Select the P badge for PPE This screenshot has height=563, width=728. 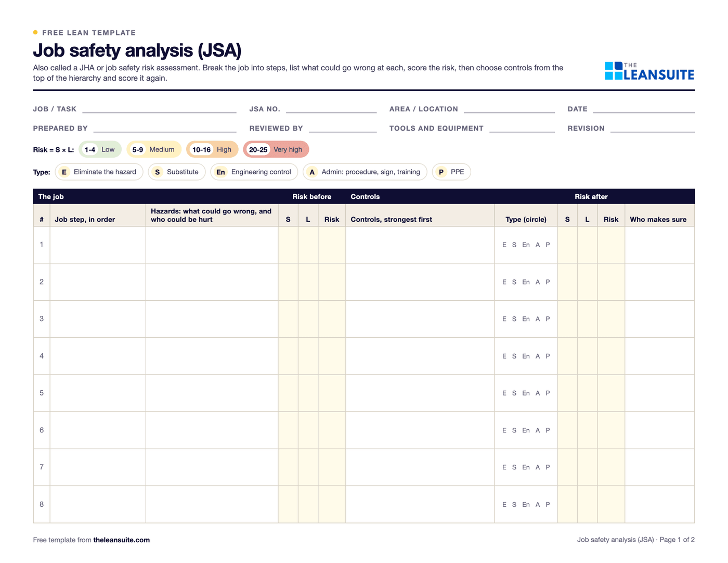441,172
